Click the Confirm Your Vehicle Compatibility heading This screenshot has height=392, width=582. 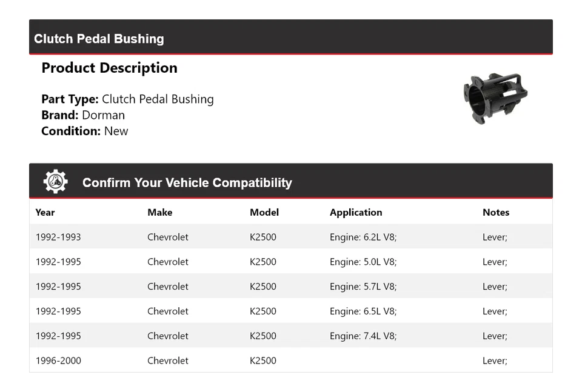point(187,182)
